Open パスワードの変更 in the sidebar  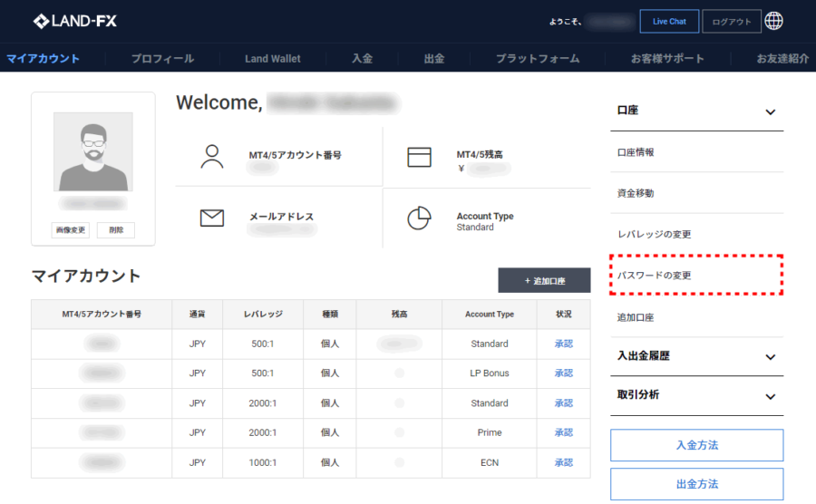tap(697, 276)
